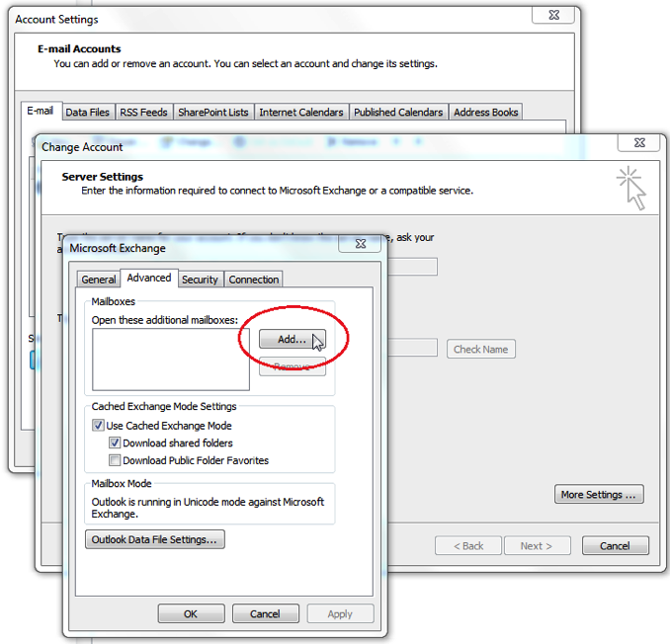Confirm with OK in Microsoft Exchange dialog
Viewport: 670px width, 644px height.
pos(191,613)
